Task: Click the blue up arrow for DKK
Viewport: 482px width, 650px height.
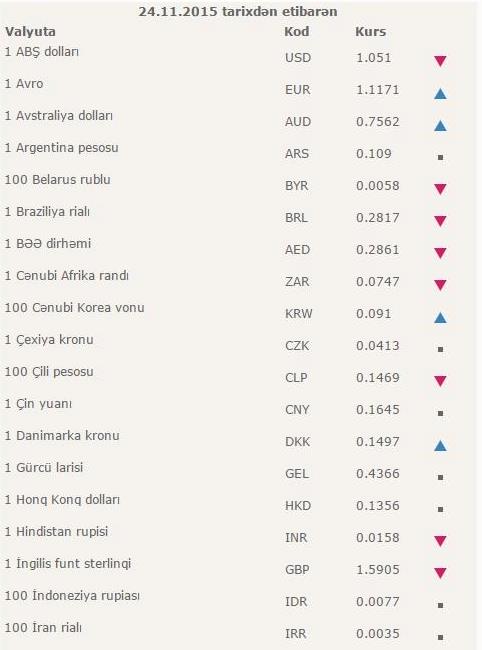Action: click(440, 446)
